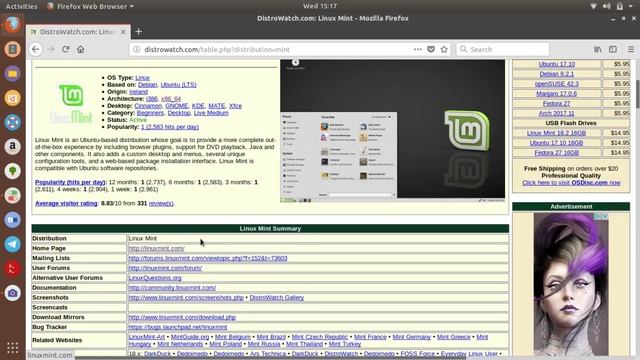Reload the DistroWatch page
640x360 pixels.
click(x=66, y=49)
